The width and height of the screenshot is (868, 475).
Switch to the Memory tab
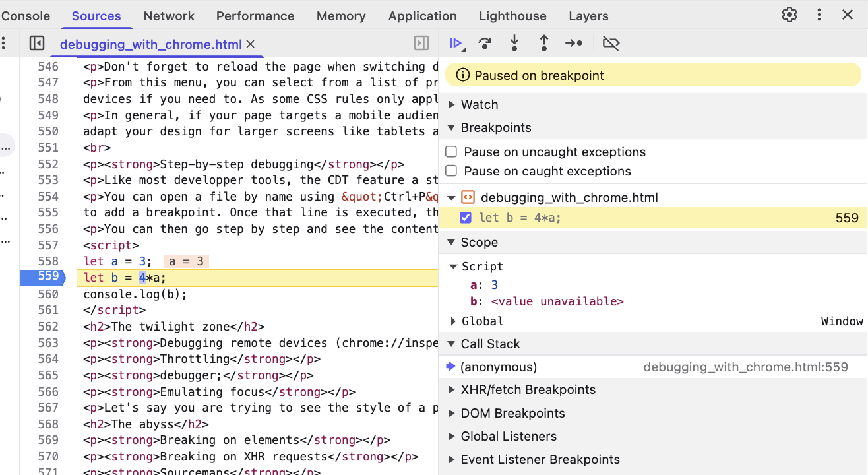tap(341, 16)
